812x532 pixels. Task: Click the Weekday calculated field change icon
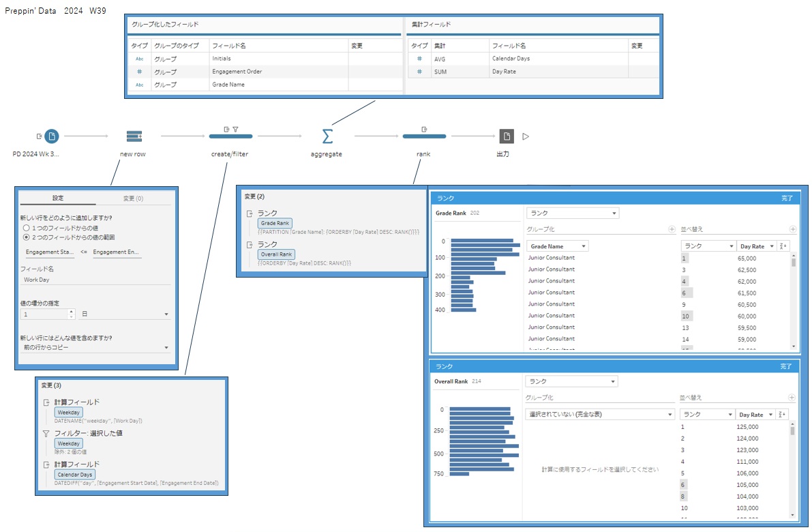point(46,402)
